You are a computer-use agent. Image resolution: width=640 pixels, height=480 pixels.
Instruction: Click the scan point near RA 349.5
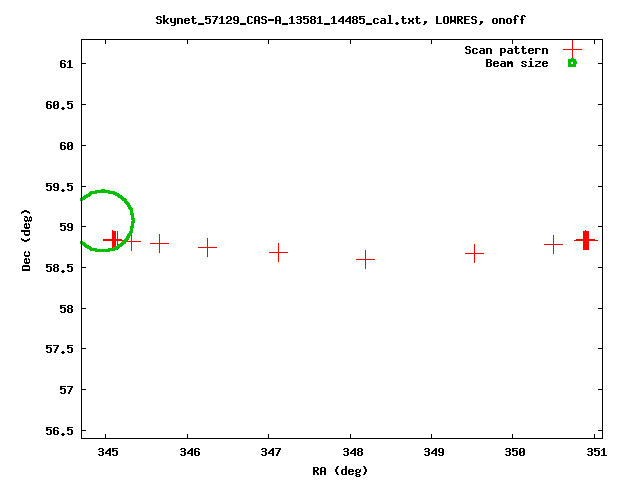pos(474,253)
